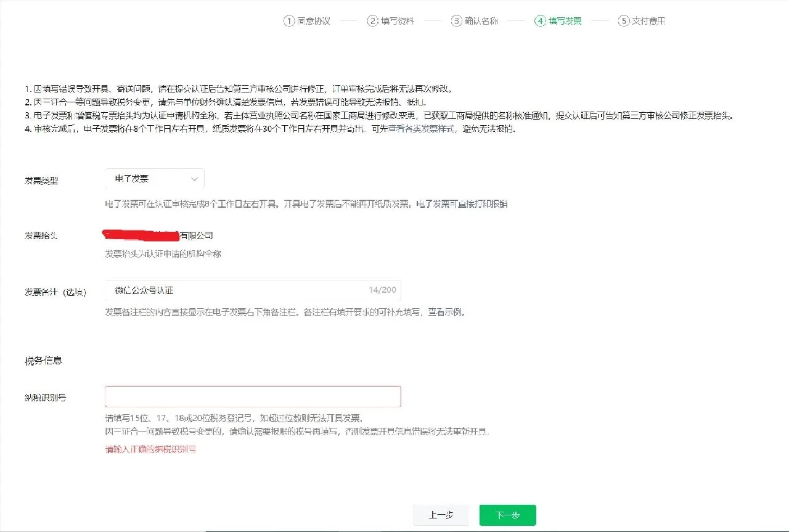Focus the empty 纳税识别号 tax ID field
789x532 pixels.
tap(253, 396)
